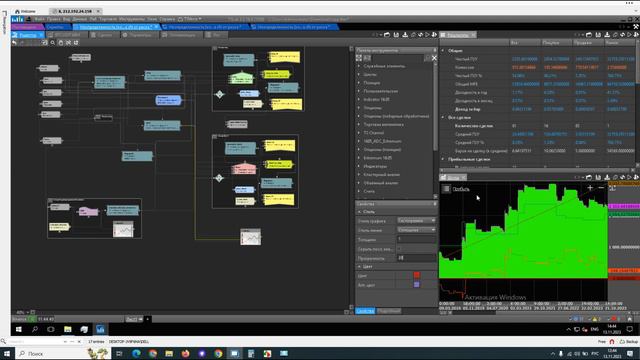
Task: Click the fit-to-window icon left of the magnifier
Action: [45, 42]
